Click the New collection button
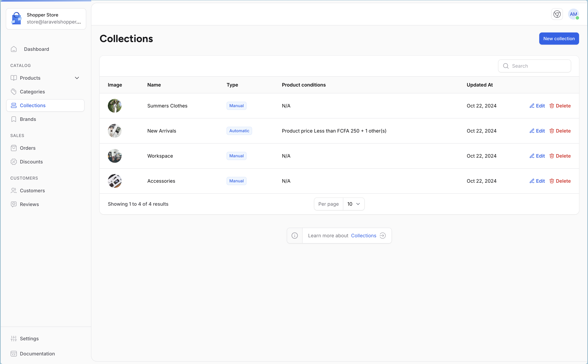Viewport: 588px width, 364px height. [559, 38]
